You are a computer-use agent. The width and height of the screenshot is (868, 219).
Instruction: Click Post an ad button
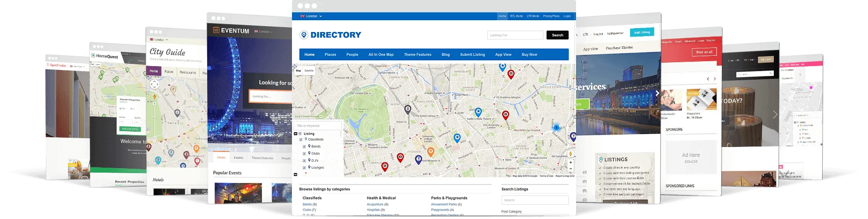click(x=704, y=52)
